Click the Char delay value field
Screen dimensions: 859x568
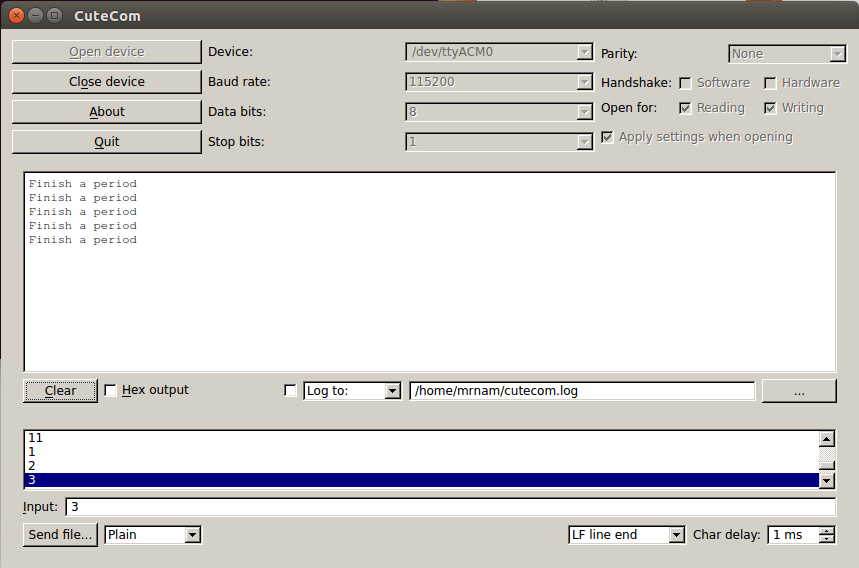pos(793,535)
